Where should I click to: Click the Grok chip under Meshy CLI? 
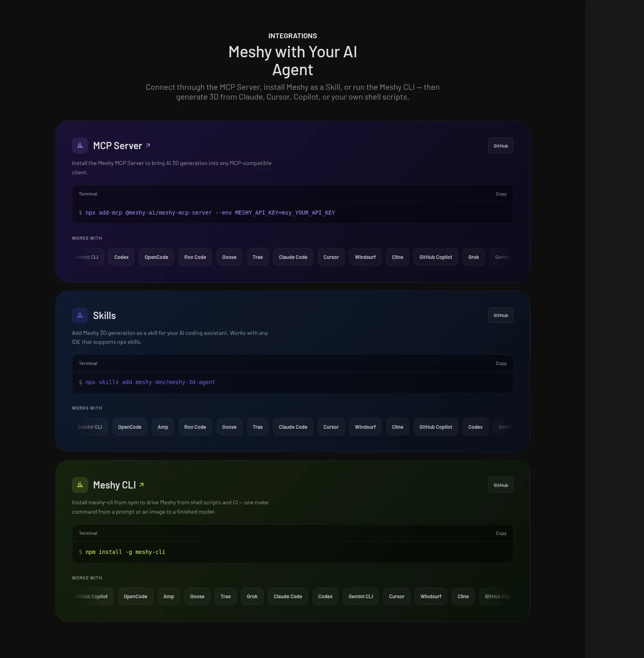[252, 596]
